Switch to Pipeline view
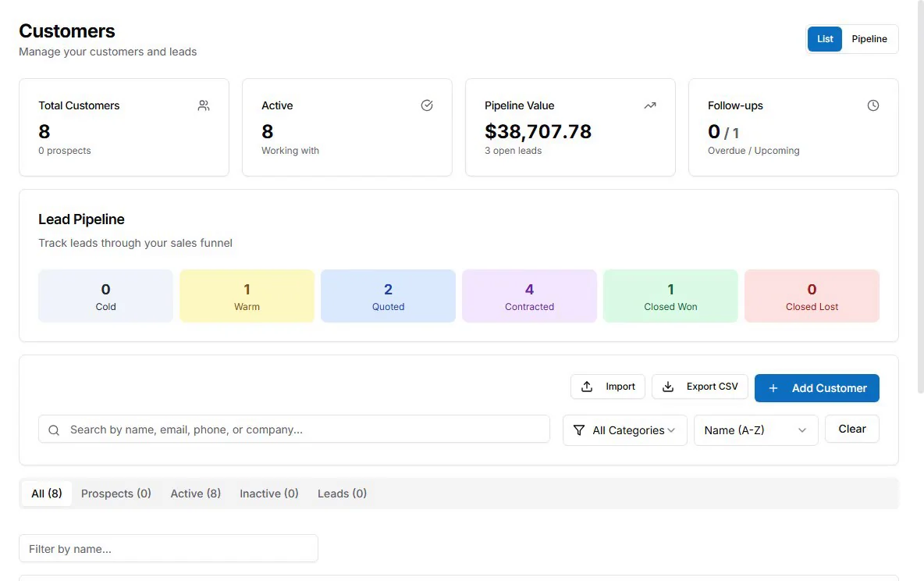 869,39
